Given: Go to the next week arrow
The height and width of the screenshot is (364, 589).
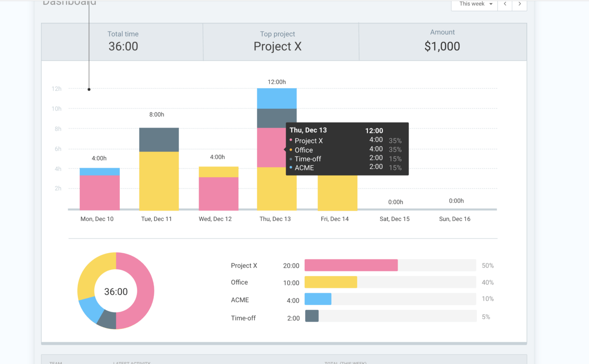Looking at the screenshot, I should [x=519, y=4].
